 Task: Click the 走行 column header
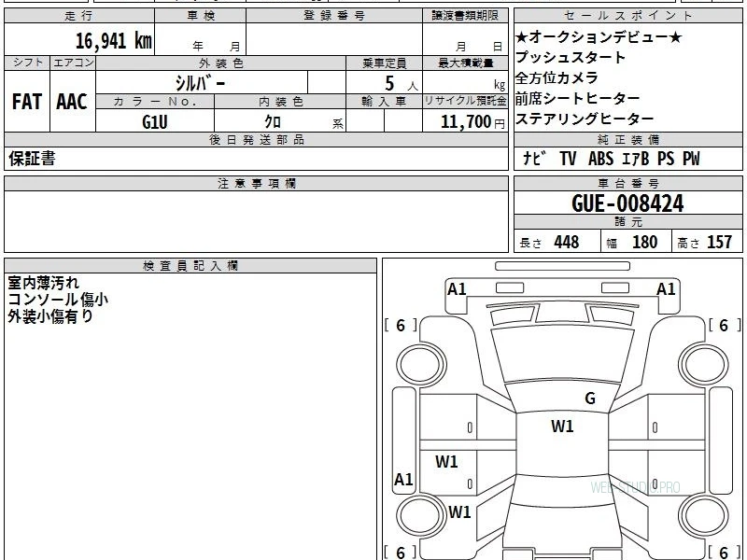pyautogui.click(x=79, y=16)
